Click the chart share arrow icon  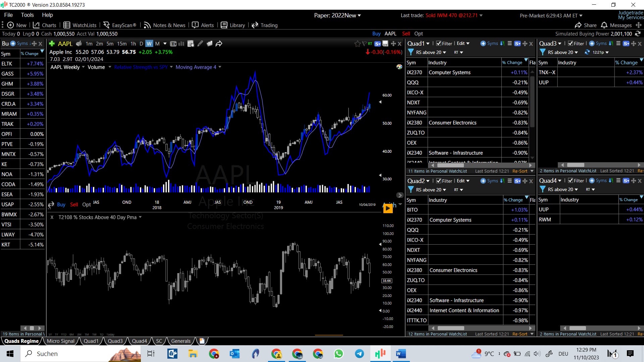[219, 44]
